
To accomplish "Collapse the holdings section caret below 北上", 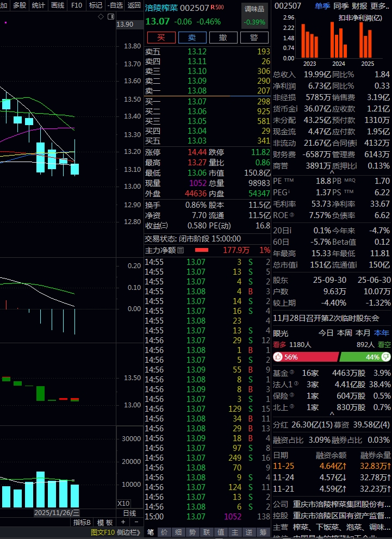I will point(332,413).
